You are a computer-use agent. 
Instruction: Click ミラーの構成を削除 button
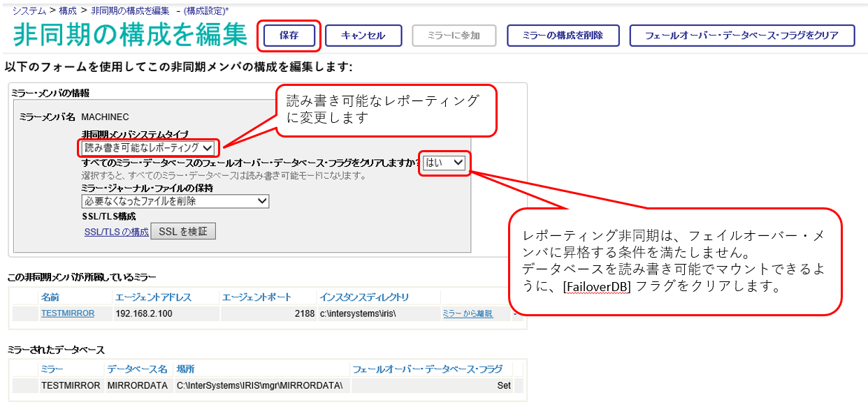coord(562,36)
